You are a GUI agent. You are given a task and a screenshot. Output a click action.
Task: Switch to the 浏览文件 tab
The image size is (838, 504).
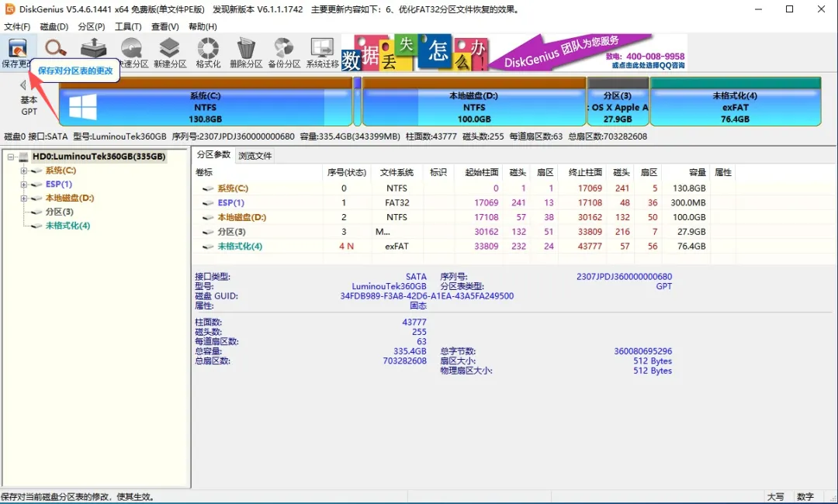click(255, 156)
